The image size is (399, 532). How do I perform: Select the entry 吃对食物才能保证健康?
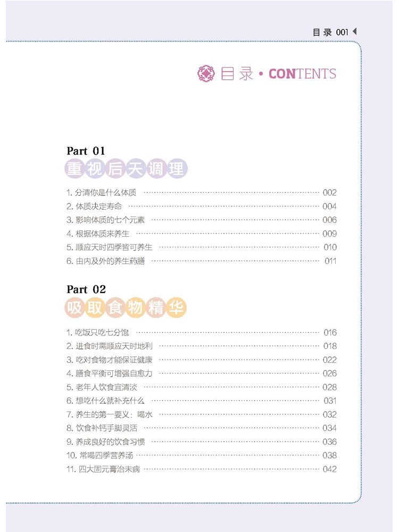click(x=113, y=360)
